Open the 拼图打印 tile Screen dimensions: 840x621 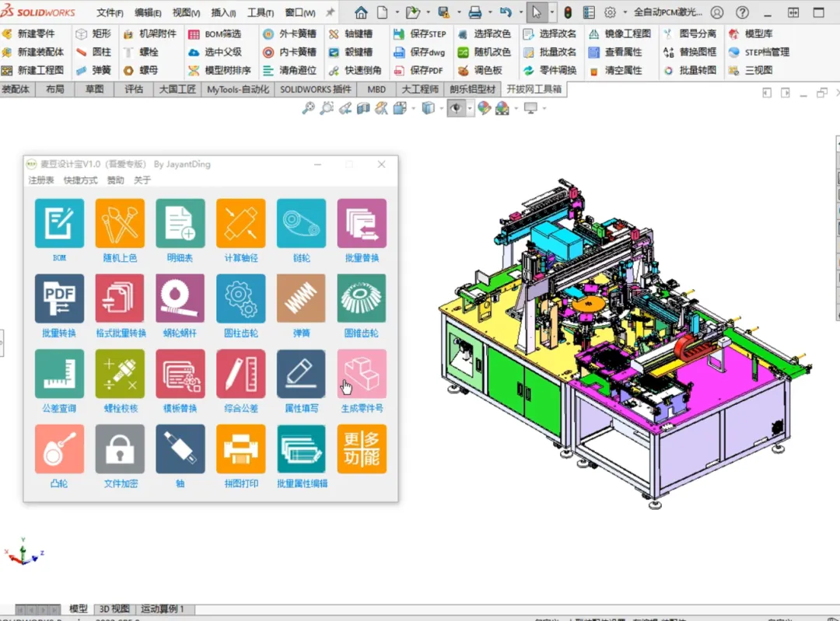tap(241, 449)
